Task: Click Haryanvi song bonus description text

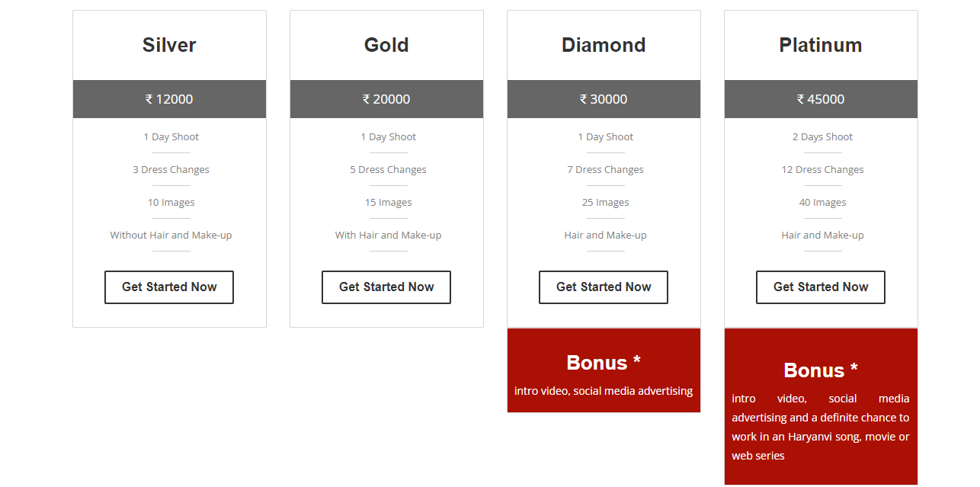Action: (x=821, y=427)
